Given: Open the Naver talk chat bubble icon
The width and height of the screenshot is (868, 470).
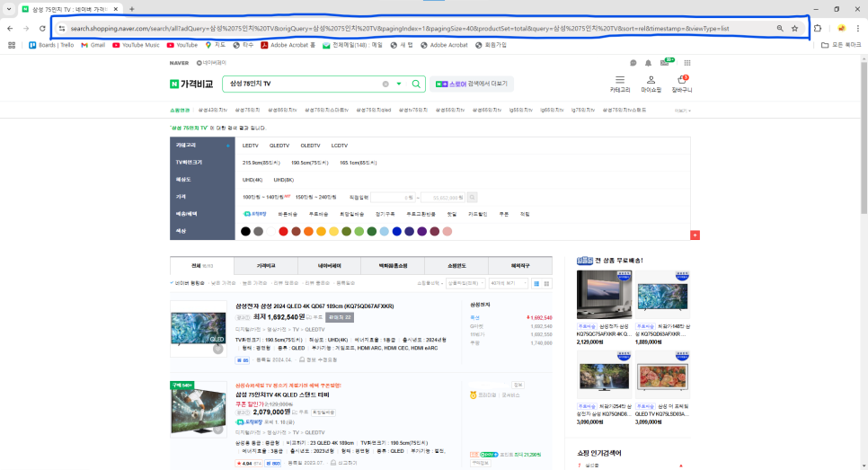Looking at the screenshot, I should (633, 63).
